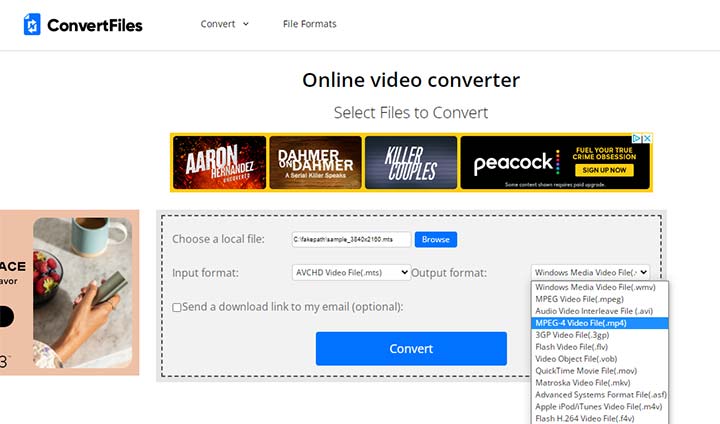Click Dahmer on Dahmer ad thumbnail

click(315, 162)
